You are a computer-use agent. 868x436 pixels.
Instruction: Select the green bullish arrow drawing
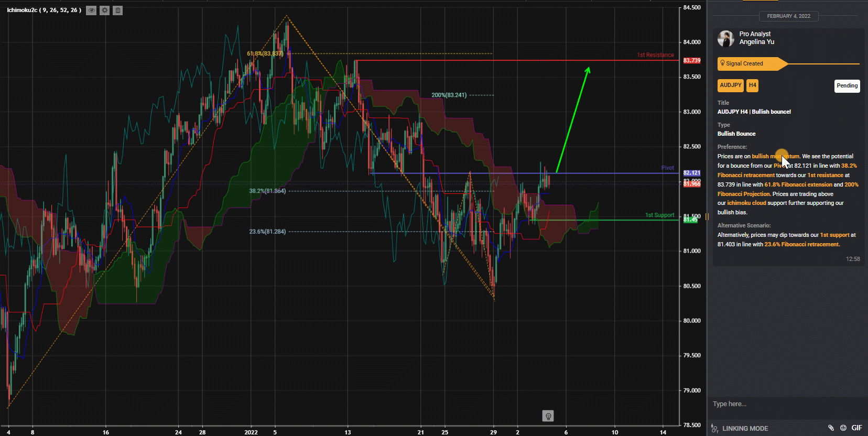pos(573,119)
